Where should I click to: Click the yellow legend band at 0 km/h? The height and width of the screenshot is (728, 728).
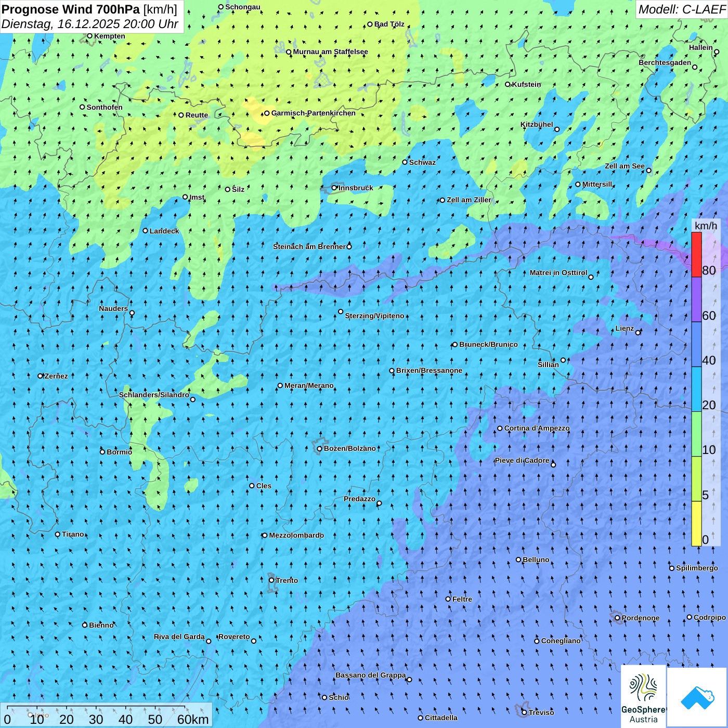pos(696,524)
